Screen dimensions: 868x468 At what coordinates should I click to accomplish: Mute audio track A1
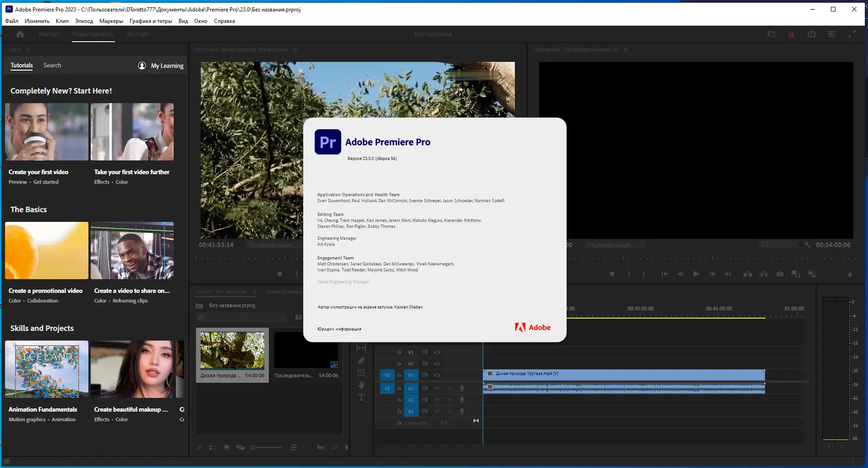(x=437, y=388)
